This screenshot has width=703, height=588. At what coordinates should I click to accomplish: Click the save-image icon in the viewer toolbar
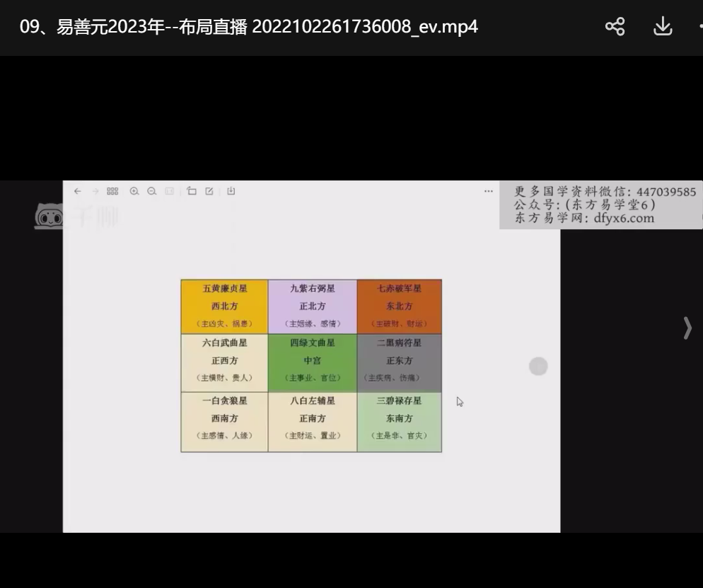pyautogui.click(x=231, y=191)
